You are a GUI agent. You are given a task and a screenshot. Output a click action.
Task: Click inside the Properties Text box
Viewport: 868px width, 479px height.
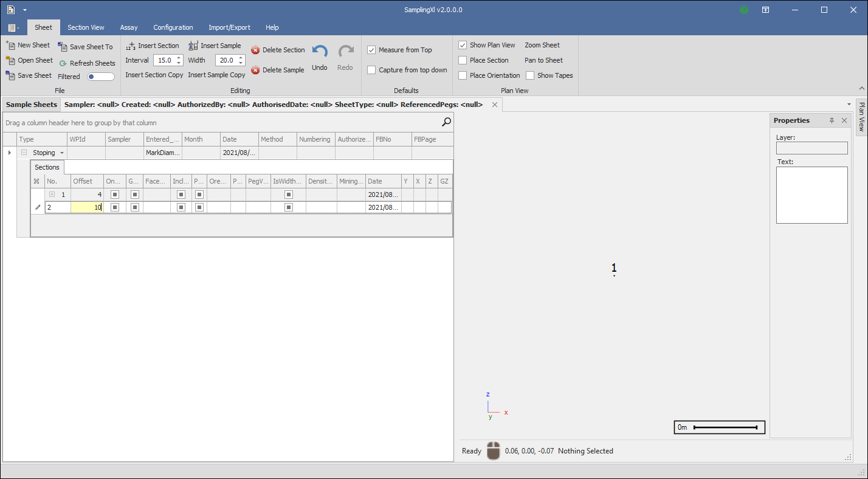811,195
